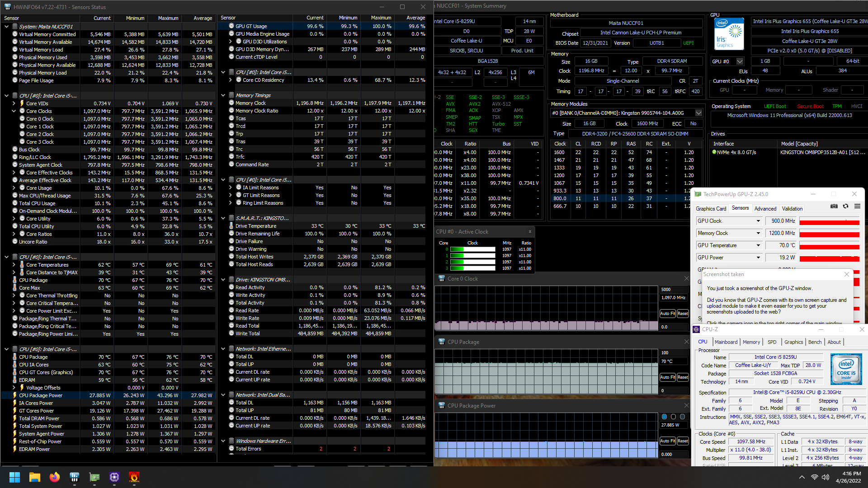Viewport: 868px width, 488px height.
Task: Open File Explorer from taskbar
Action: [35, 477]
